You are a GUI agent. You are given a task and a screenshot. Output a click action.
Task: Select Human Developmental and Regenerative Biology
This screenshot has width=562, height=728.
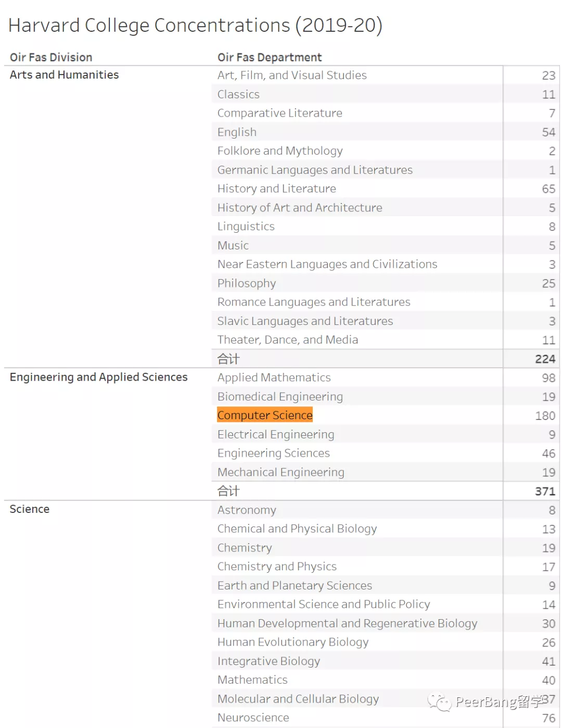(347, 623)
